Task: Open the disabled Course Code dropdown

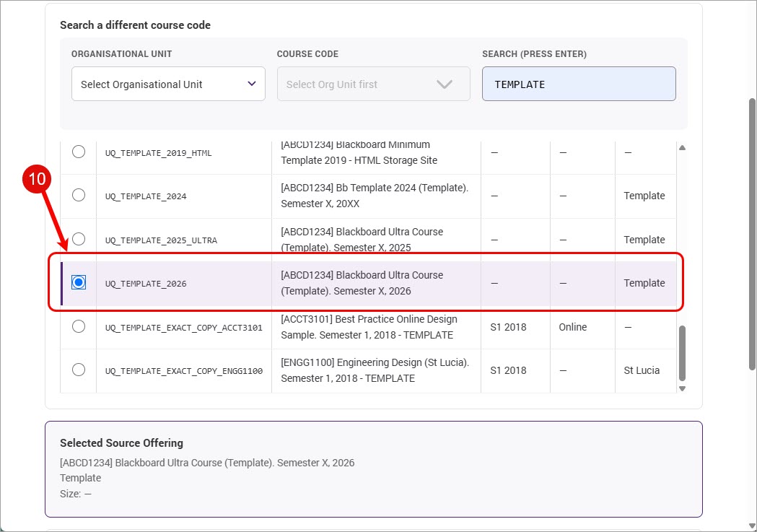Action: 373,84
